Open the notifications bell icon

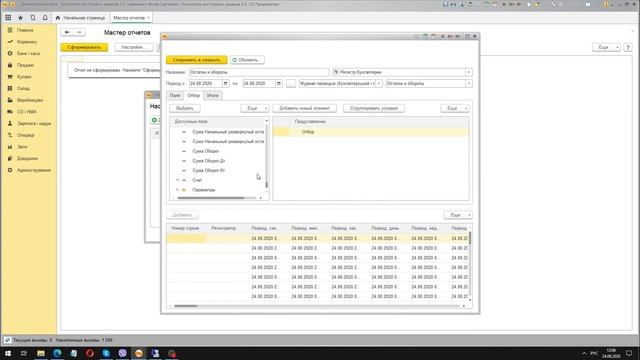point(45,18)
